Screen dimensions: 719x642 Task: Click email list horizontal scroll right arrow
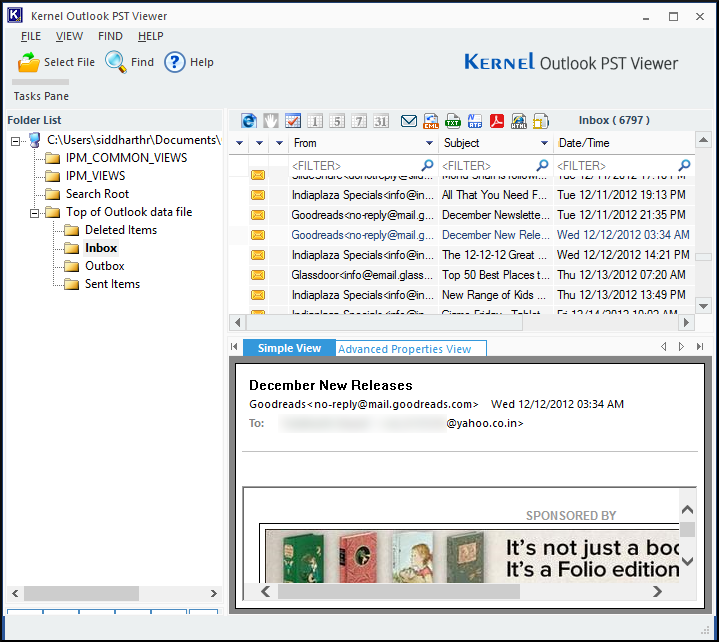[686, 322]
